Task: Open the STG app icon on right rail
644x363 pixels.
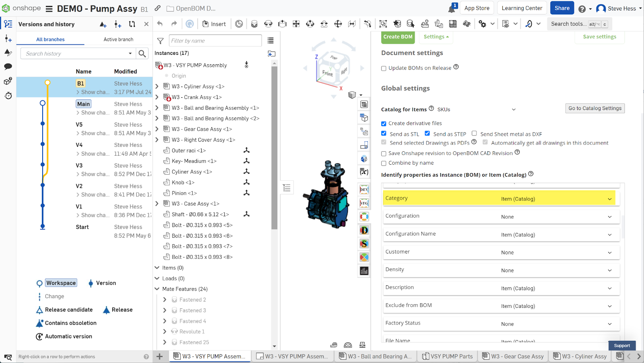Action: tap(364, 203)
